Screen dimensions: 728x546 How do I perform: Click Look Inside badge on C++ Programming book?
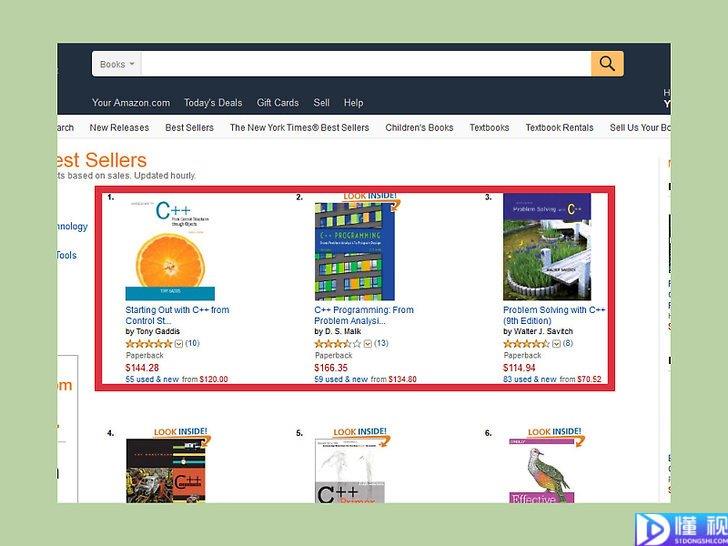click(x=370, y=198)
